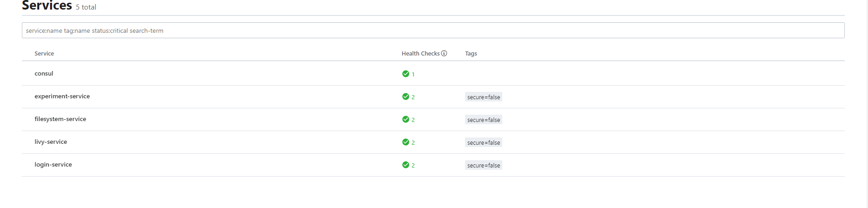868x208 pixels.
Task: Focus the services search filter field
Action: pos(433,30)
